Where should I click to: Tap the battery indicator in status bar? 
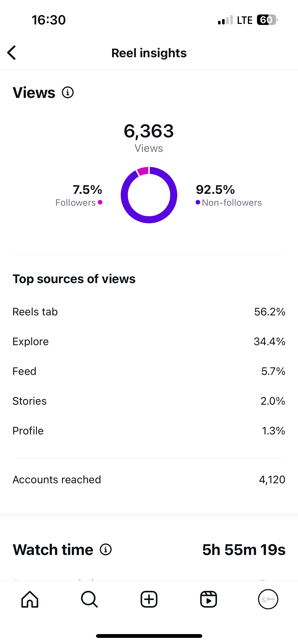[x=267, y=20]
